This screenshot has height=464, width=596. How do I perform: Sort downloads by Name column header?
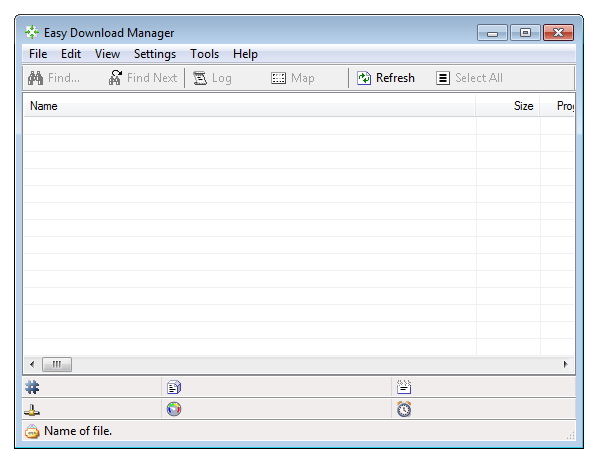pos(249,106)
